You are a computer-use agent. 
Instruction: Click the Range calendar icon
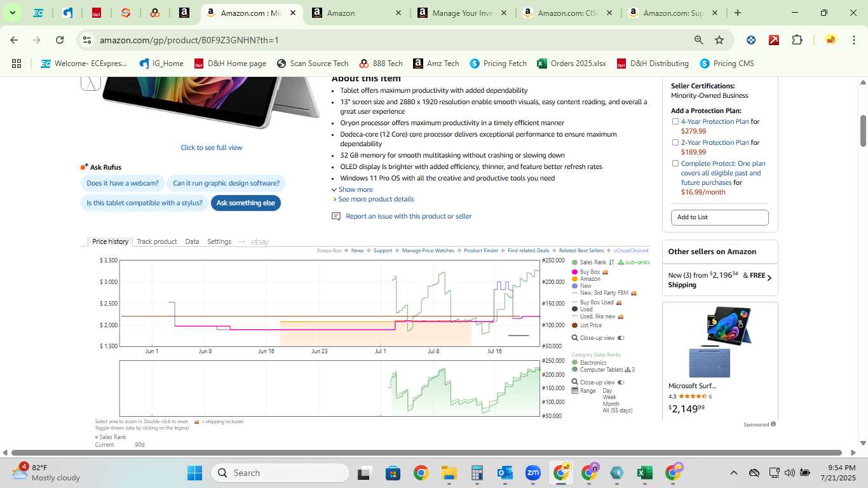click(574, 391)
